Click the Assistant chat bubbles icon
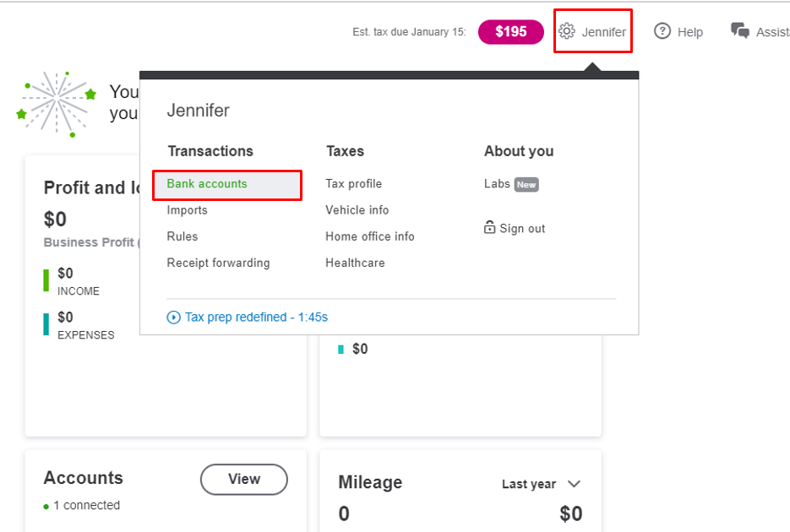 pyautogui.click(x=740, y=31)
